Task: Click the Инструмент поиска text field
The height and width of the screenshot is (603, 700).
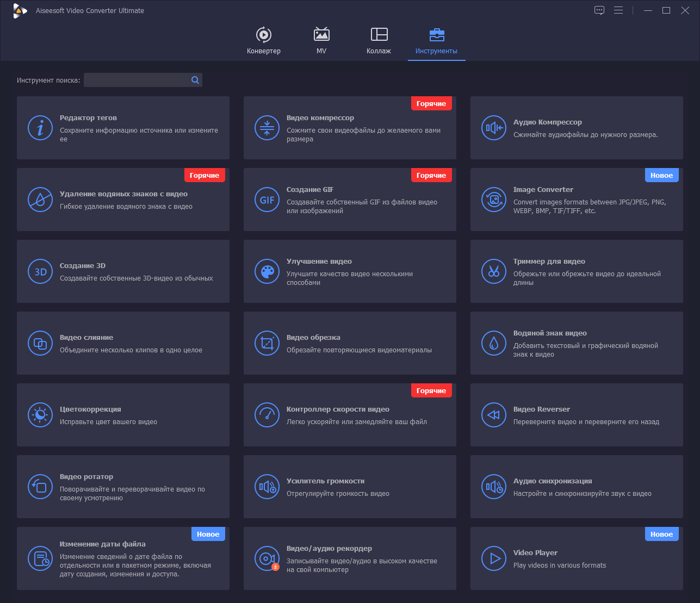Action: click(x=136, y=80)
